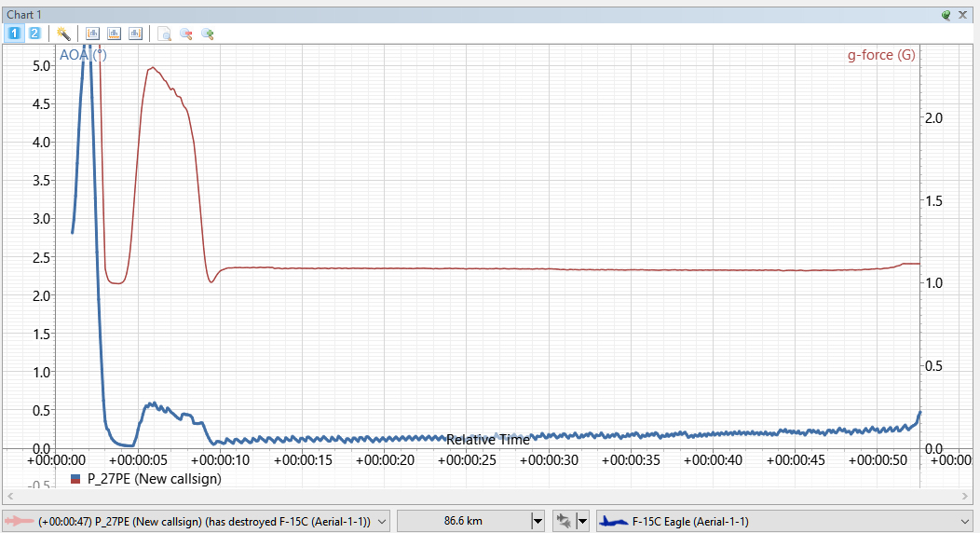
Task: Open the P_27PE primary object dropdown
Action: [x=382, y=521]
